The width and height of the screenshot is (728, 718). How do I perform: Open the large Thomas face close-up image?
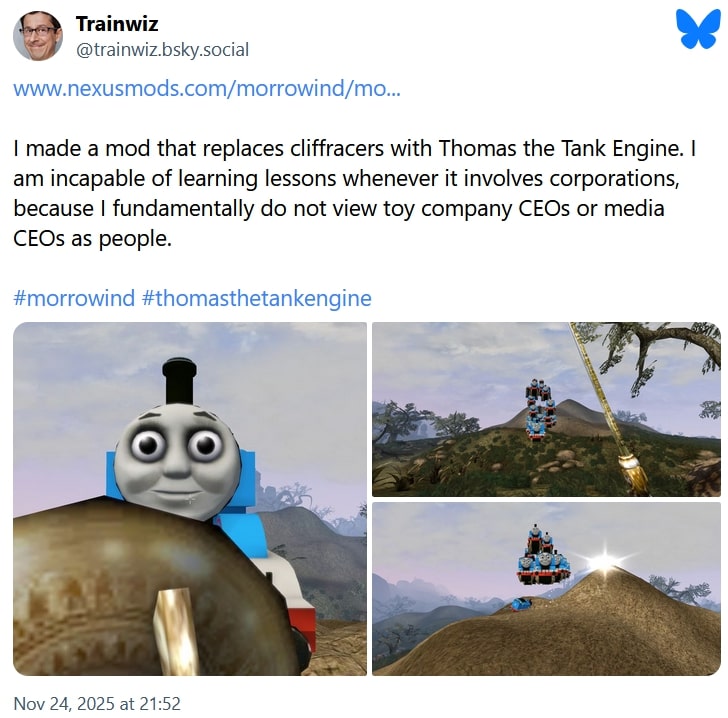190,499
